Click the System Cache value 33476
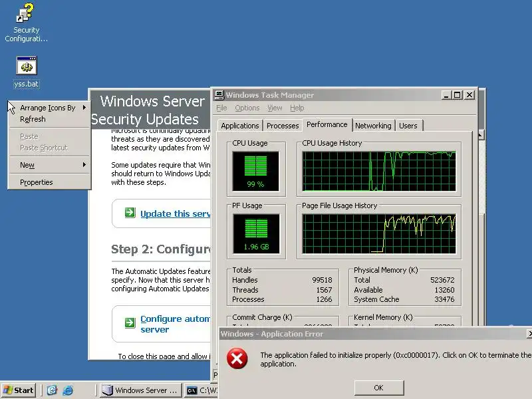This screenshot has width=532, height=399. coord(444,299)
